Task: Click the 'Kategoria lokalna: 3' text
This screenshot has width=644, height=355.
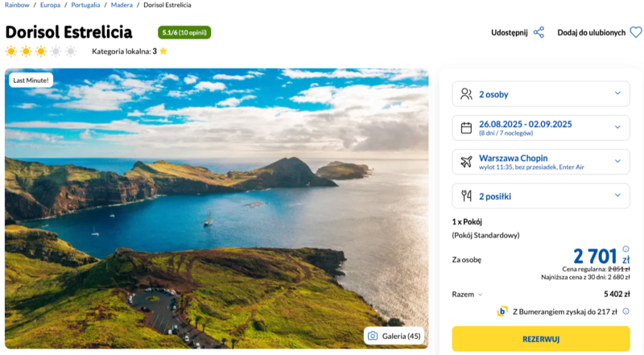Action: click(x=124, y=52)
